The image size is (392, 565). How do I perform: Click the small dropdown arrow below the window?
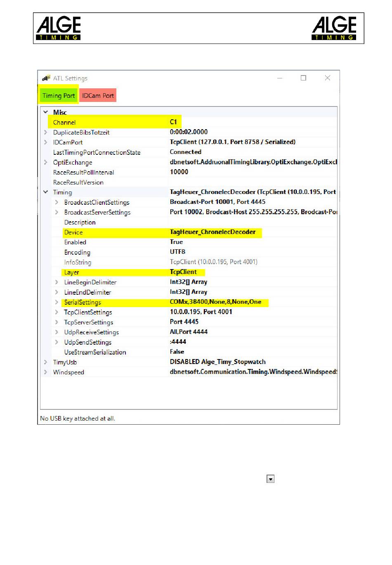coord(271,479)
